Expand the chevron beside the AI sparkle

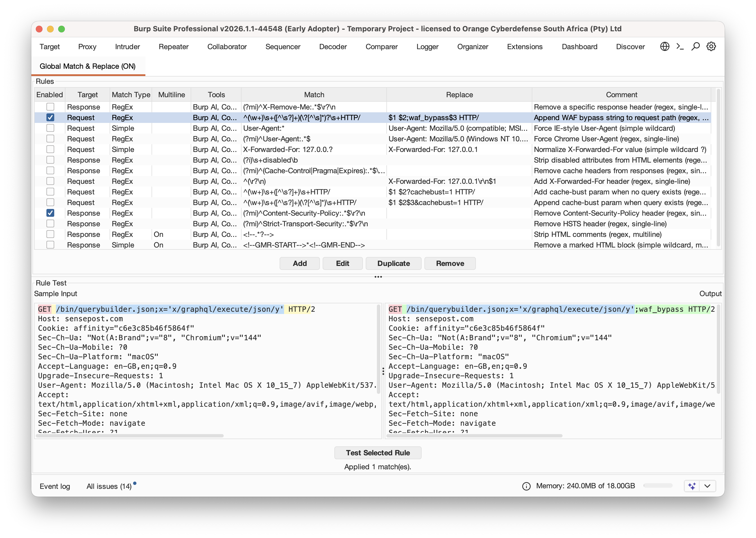(707, 486)
